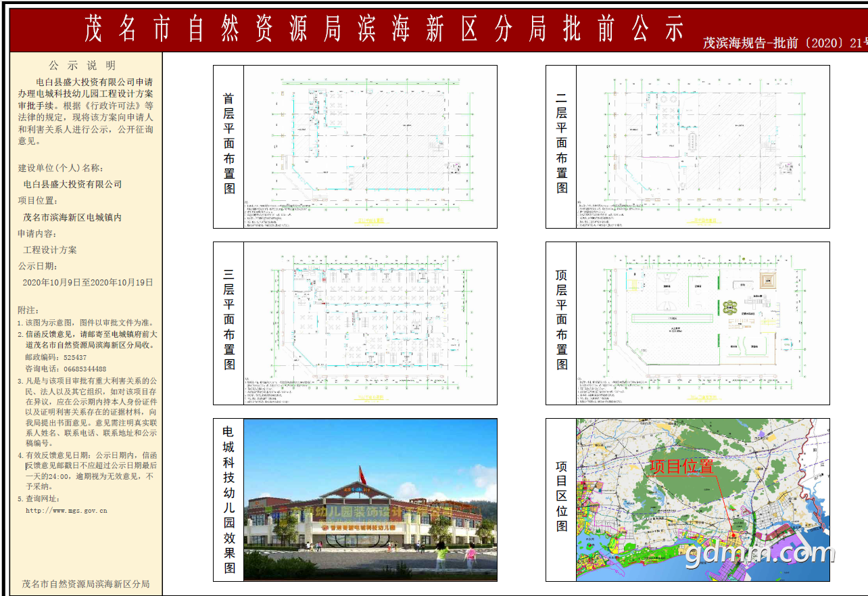This screenshot has width=868, height=596.
Task: Click the project location 茂名市滨海新区电城镇内
Action: [72, 217]
